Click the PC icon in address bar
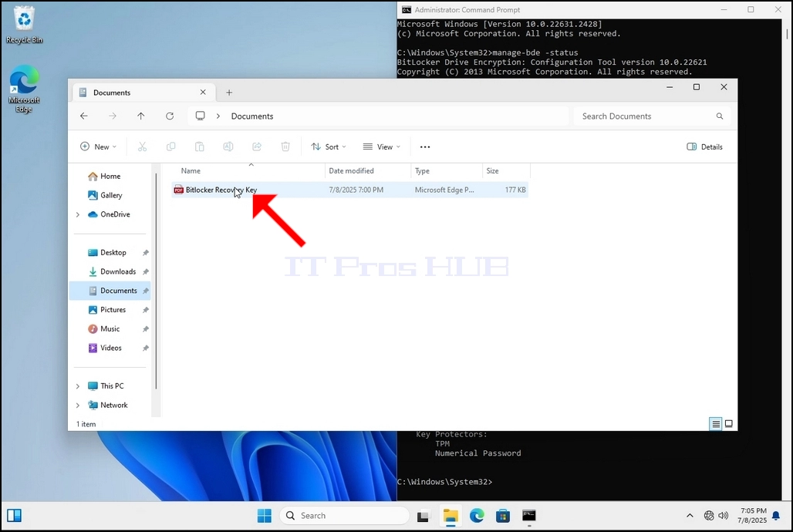Image resolution: width=793 pixels, height=532 pixels. pyautogui.click(x=201, y=116)
